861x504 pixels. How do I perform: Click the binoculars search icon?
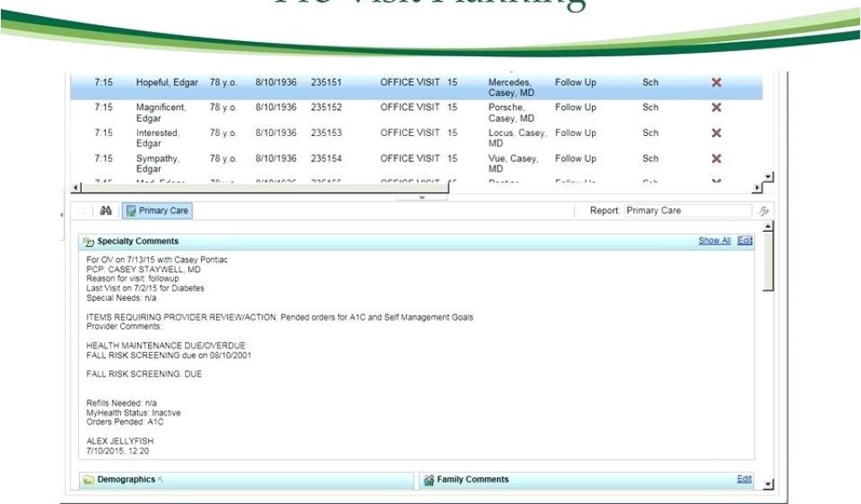(x=108, y=211)
